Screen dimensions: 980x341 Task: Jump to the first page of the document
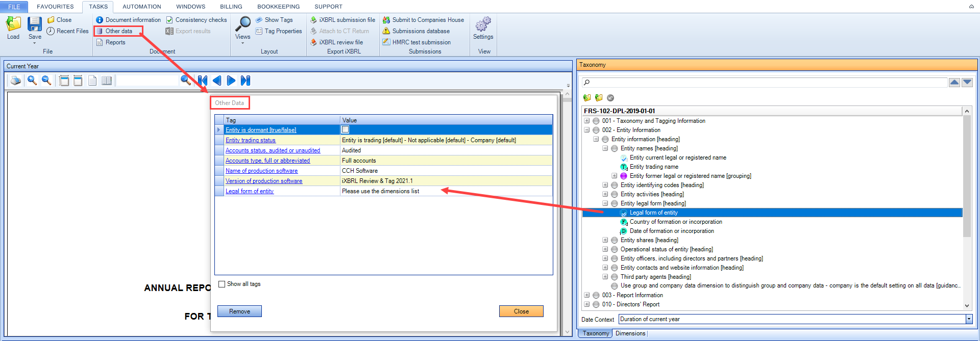tap(203, 81)
